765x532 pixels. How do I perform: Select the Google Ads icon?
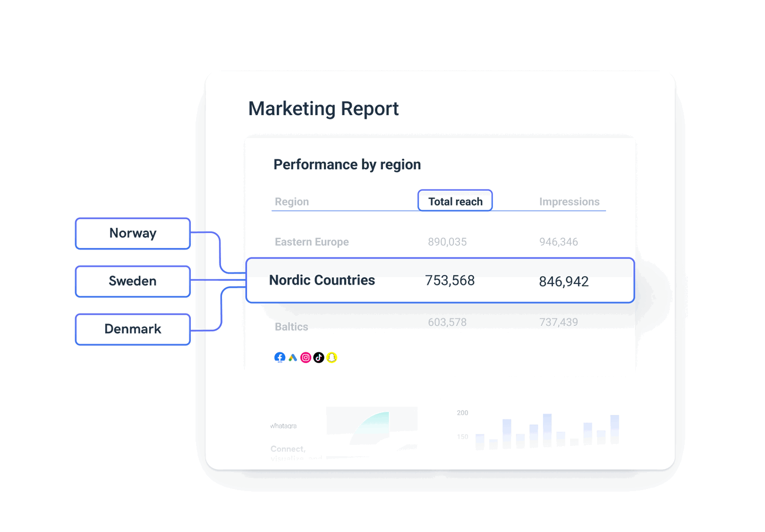click(293, 357)
